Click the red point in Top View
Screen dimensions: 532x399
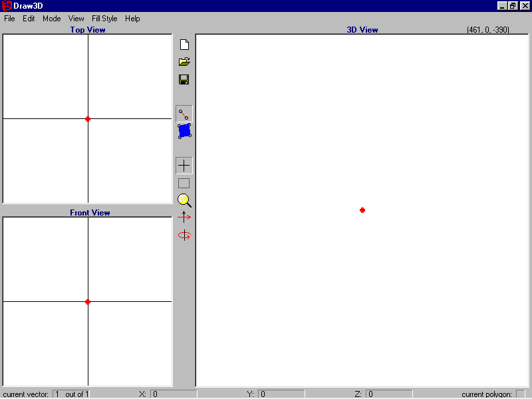pos(88,119)
